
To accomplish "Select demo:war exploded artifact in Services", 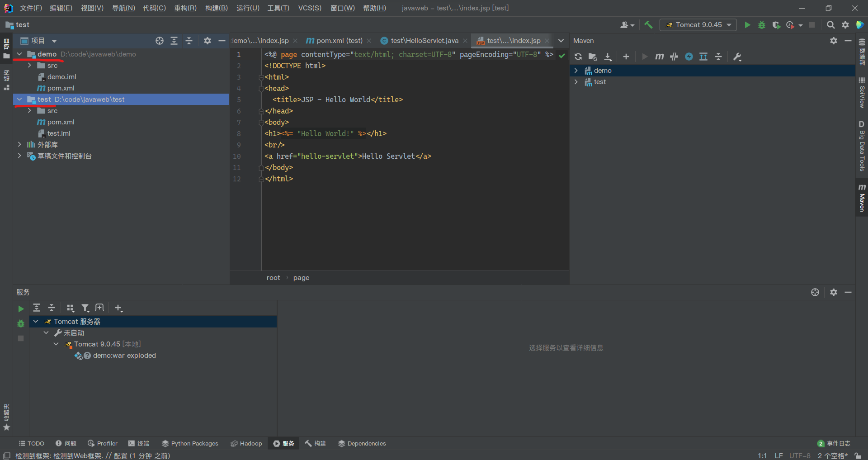I will 124,356.
